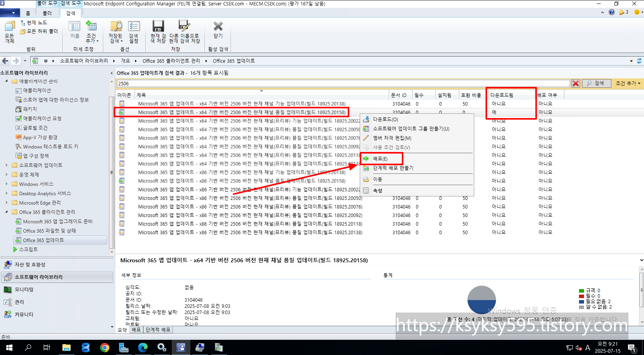Select 현재 노드 scope option

pos(34,23)
